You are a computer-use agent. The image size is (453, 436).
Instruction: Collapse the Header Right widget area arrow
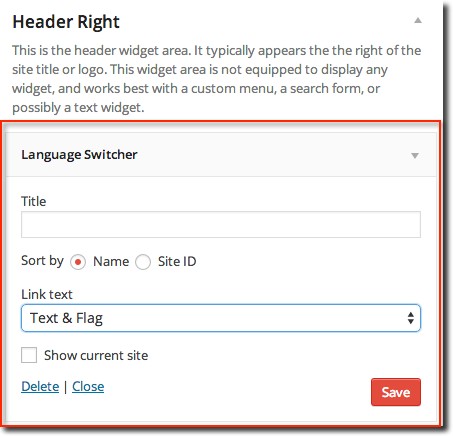point(418,21)
